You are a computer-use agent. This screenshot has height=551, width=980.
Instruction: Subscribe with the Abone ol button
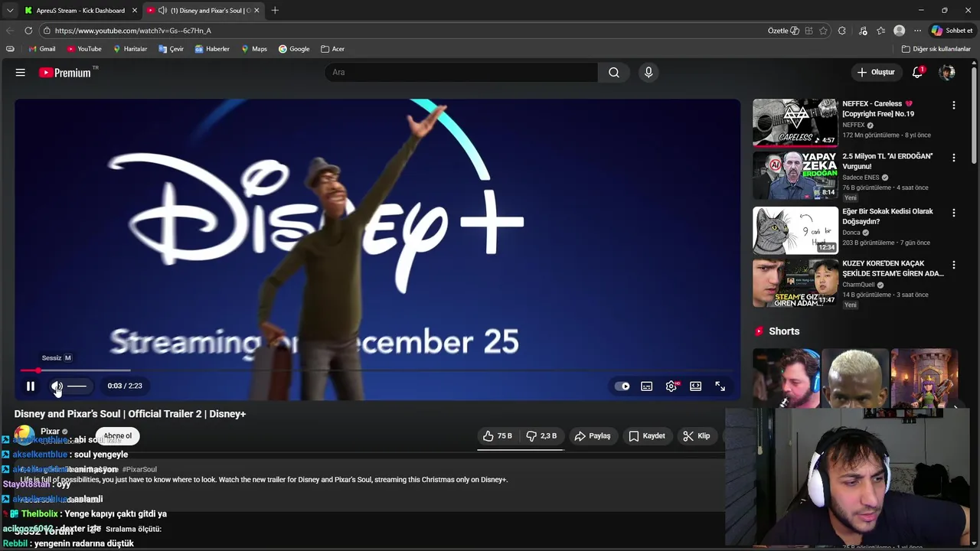118,436
